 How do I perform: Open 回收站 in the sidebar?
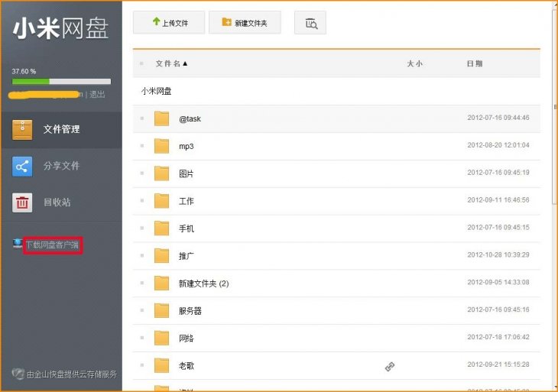pos(61,202)
